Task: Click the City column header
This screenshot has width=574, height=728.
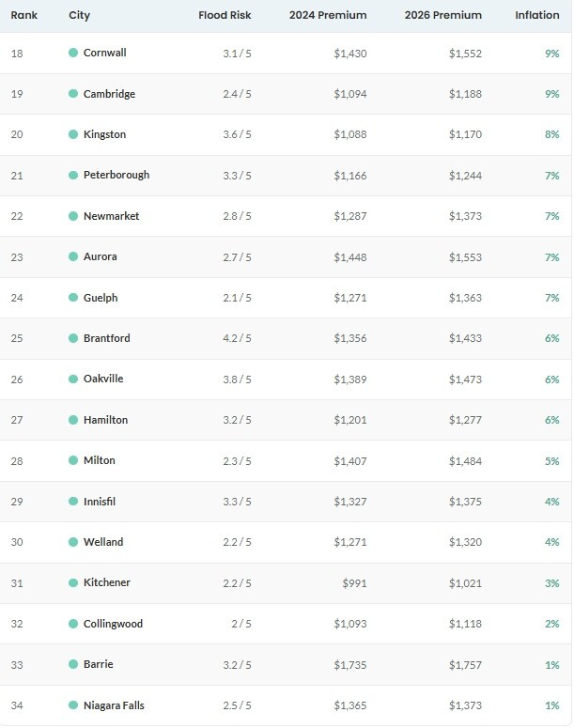Action: (x=80, y=15)
